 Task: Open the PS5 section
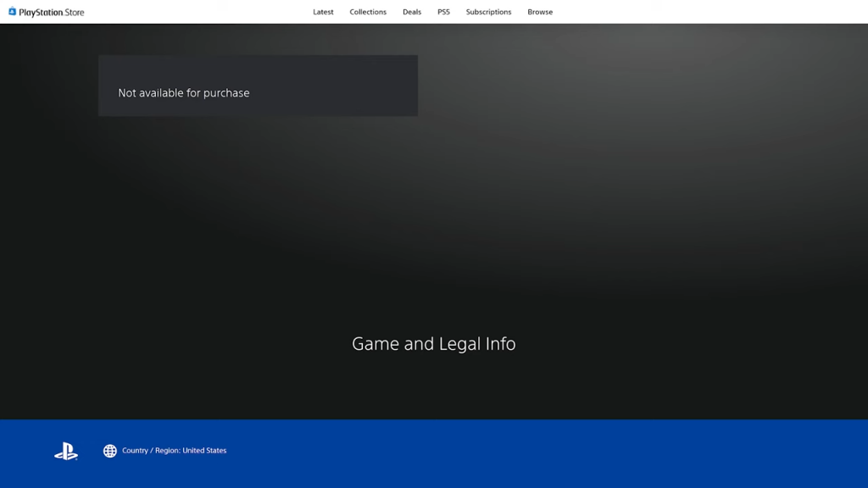[443, 12]
